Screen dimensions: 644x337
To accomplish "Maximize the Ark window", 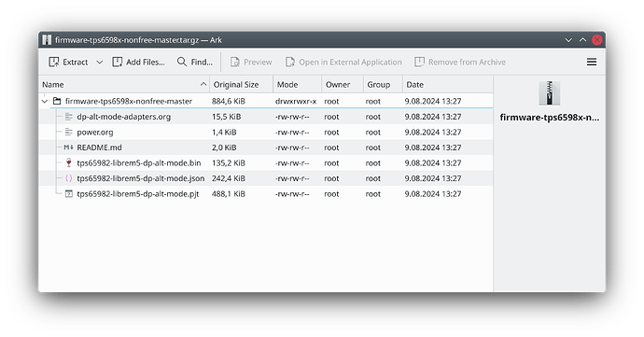I will pyautogui.click(x=582, y=40).
